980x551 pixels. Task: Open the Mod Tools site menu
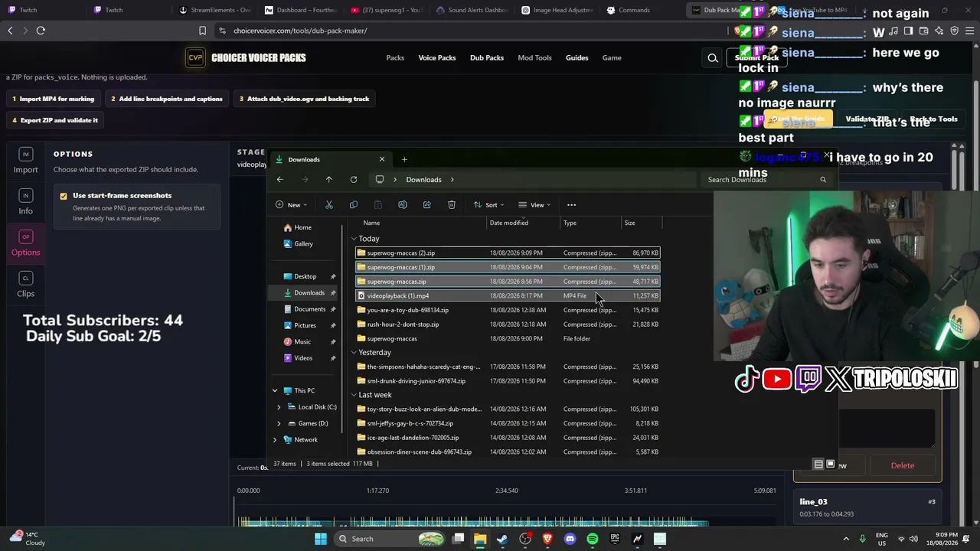[534, 58]
